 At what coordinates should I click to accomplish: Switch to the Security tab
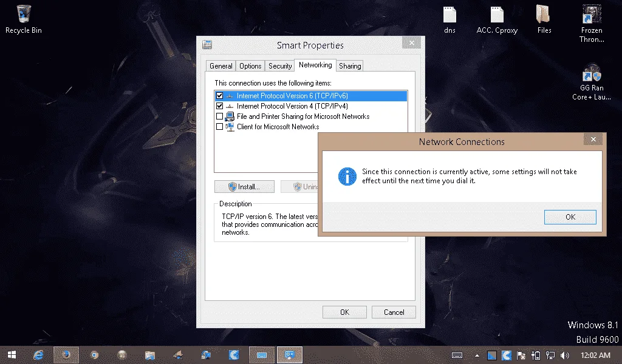pyautogui.click(x=280, y=66)
